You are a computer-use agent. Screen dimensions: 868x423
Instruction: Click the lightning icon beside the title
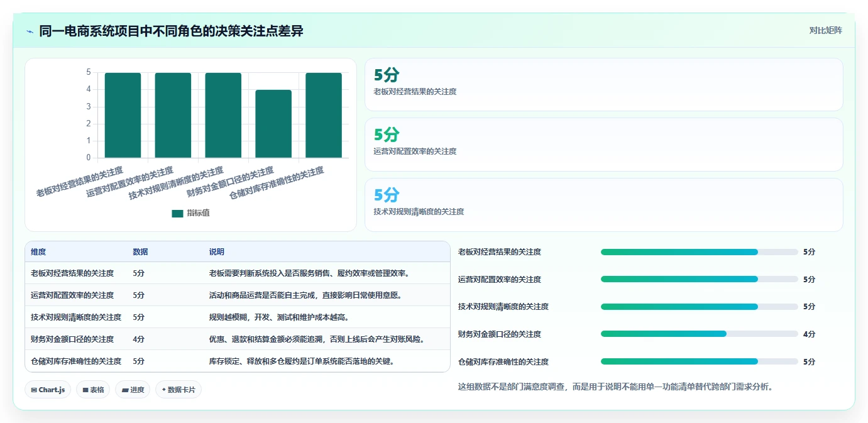click(x=30, y=31)
